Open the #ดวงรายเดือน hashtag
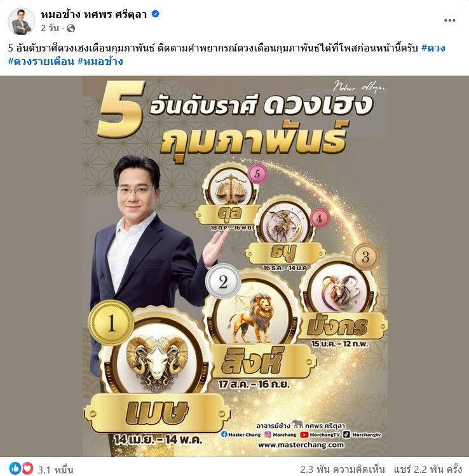 click(x=41, y=61)
